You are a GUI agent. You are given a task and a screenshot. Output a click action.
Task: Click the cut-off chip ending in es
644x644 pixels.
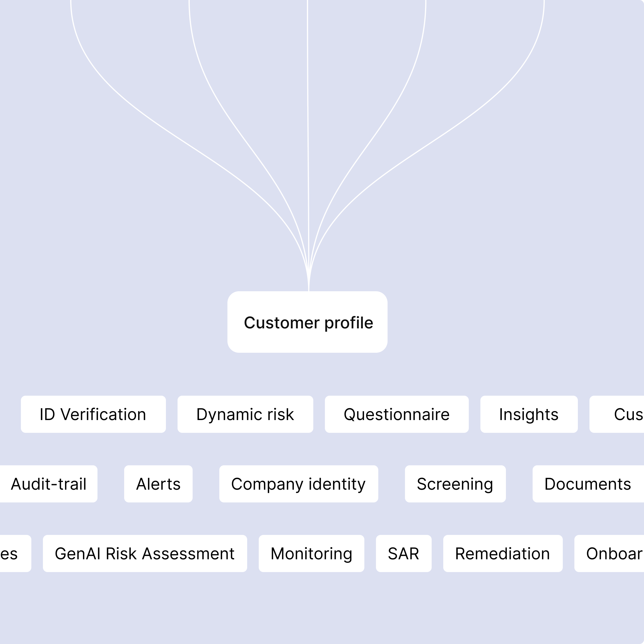pos(16,554)
